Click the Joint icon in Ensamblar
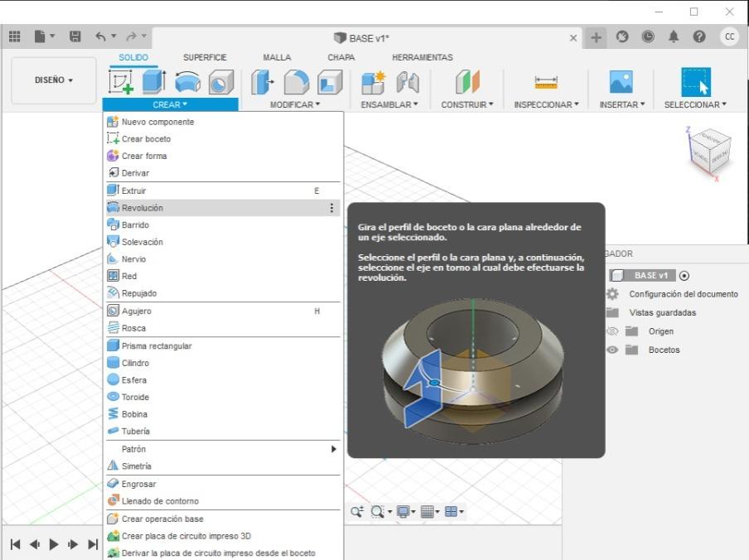 [x=408, y=82]
